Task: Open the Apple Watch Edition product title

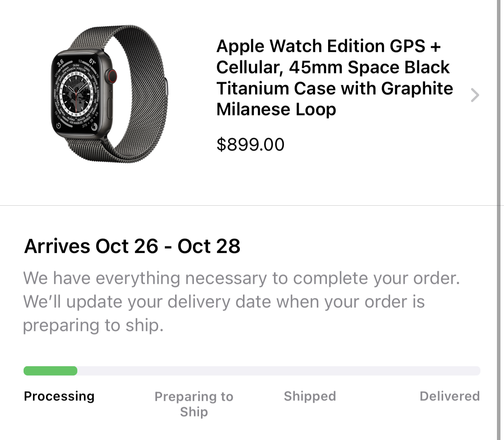Action: (x=334, y=78)
